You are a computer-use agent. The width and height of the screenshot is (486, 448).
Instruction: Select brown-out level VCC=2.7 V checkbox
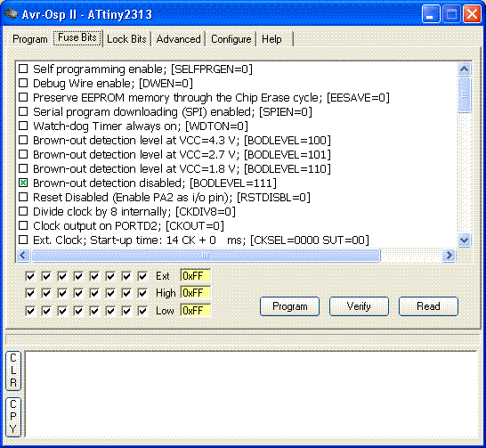(23, 154)
